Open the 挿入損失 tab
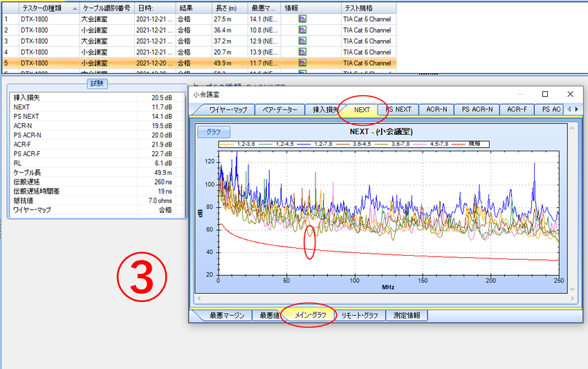 pos(325,110)
